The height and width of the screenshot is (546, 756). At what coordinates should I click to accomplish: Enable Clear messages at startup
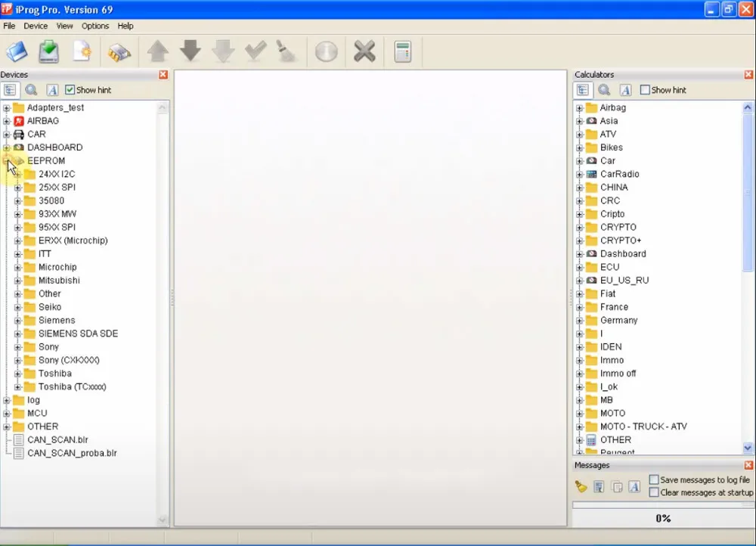click(x=654, y=492)
